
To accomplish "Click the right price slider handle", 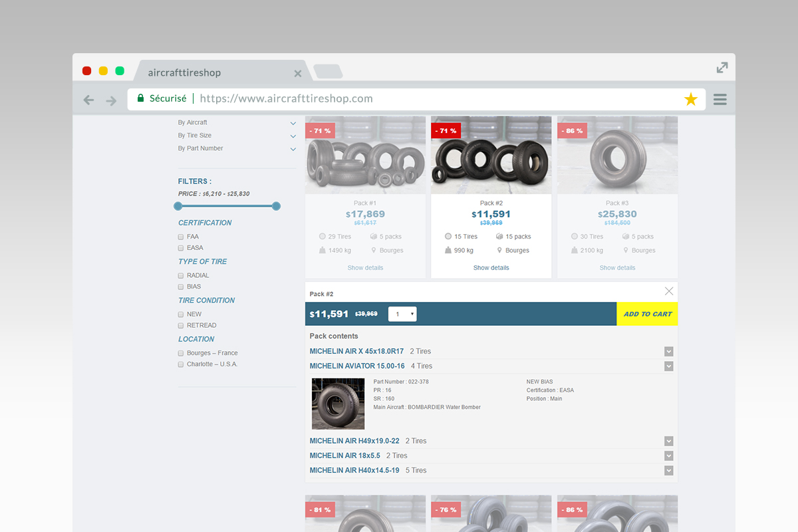I will tap(276, 206).
